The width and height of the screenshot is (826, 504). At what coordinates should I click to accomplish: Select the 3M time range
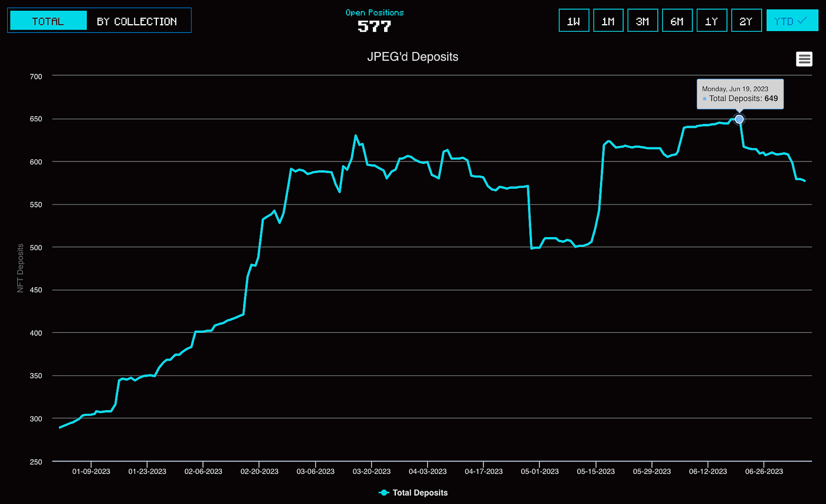[643, 21]
